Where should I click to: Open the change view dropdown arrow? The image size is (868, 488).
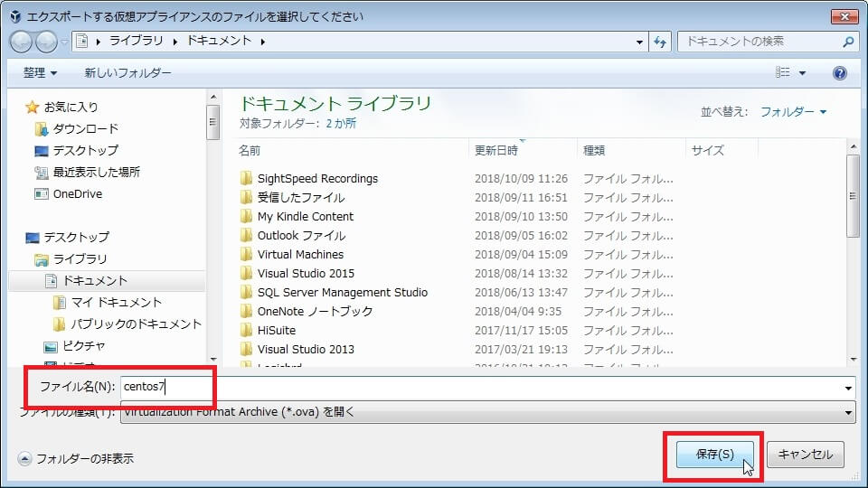tap(802, 73)
